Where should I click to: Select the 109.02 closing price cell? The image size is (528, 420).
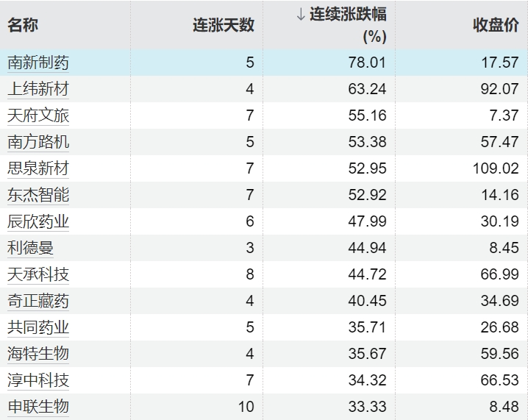tap(496, 168)
